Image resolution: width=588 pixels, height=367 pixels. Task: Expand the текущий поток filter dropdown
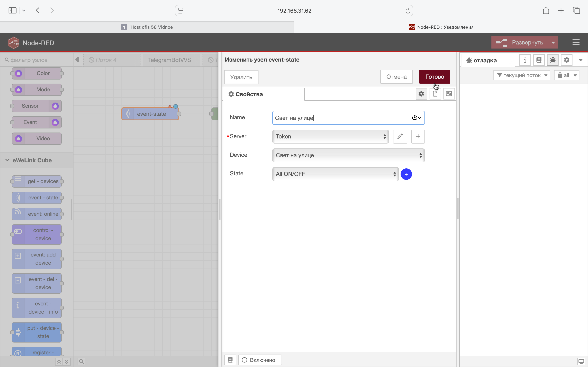click(522, 75)
